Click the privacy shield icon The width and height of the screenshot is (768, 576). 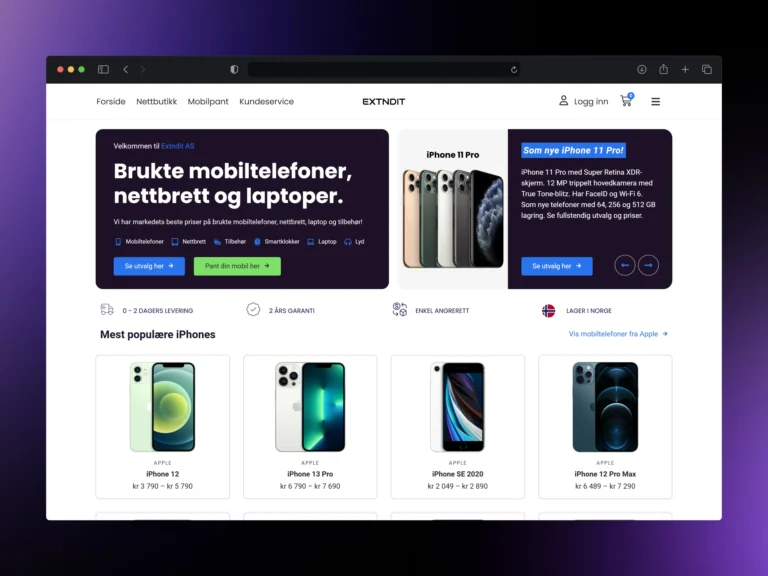[234, 70]
